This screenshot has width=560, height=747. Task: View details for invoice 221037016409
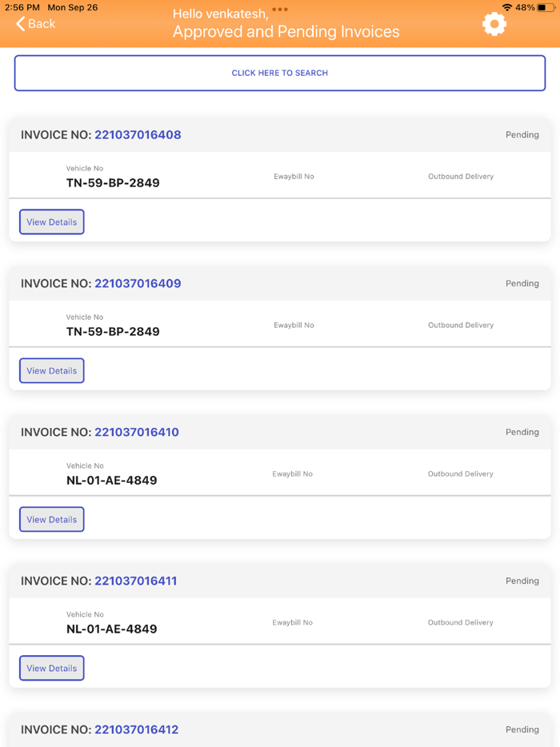52,371
